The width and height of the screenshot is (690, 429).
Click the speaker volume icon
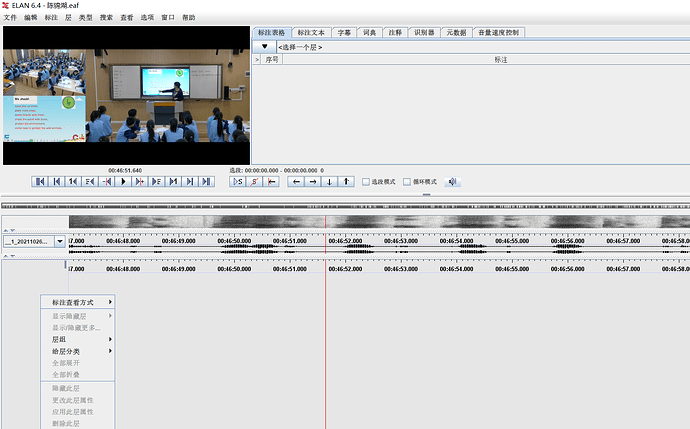452,181
